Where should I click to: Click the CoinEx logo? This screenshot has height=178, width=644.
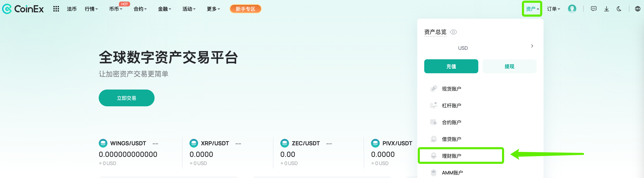tap(23, 9)
